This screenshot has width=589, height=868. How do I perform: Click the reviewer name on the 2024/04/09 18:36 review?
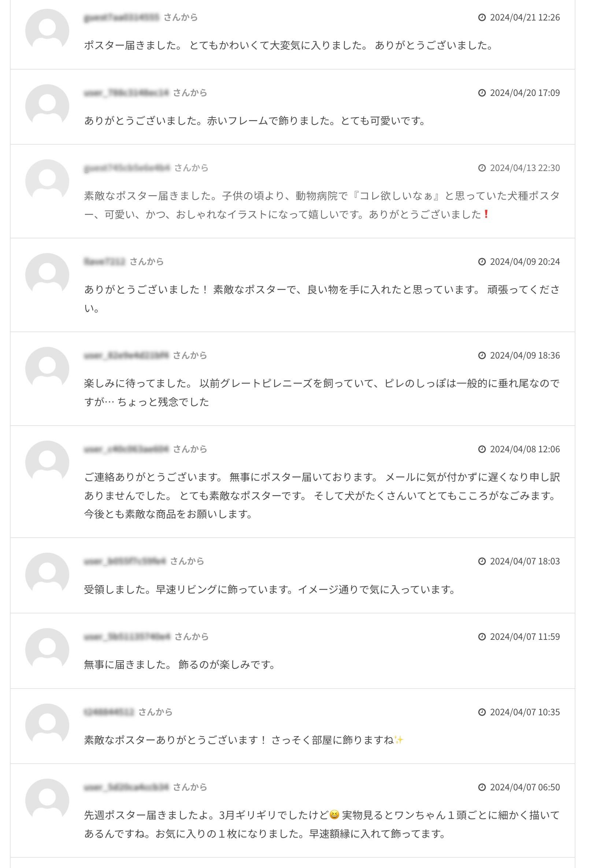[x=126, y=355]
